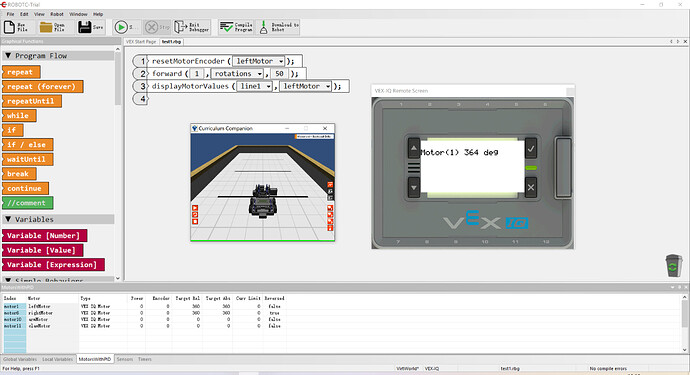Click the trash can icon in the workspace
Image resolution: width=690 pixels, height=375 pixels.
tap(673, 265)
